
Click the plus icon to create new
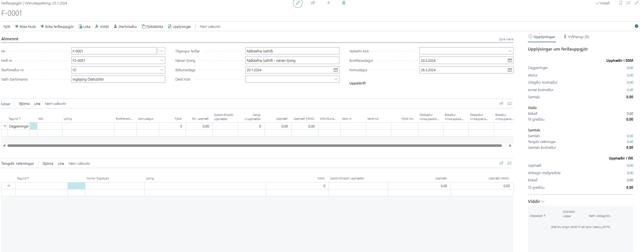pos(328,3)
